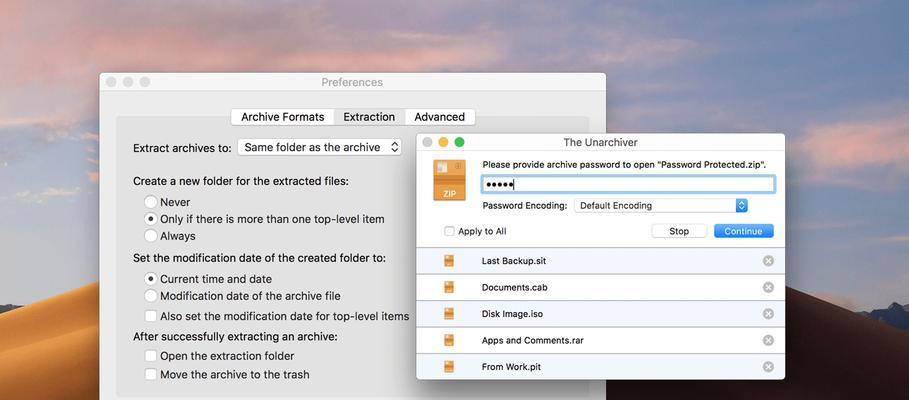
Task: Click the Last Backup.sit file icon
Action: point(449,261)
